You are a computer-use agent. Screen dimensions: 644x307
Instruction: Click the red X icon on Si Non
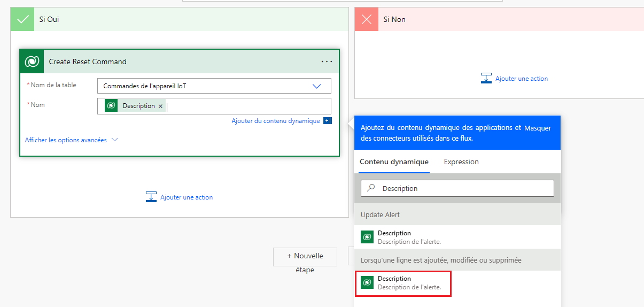click(x=367, y=19)
